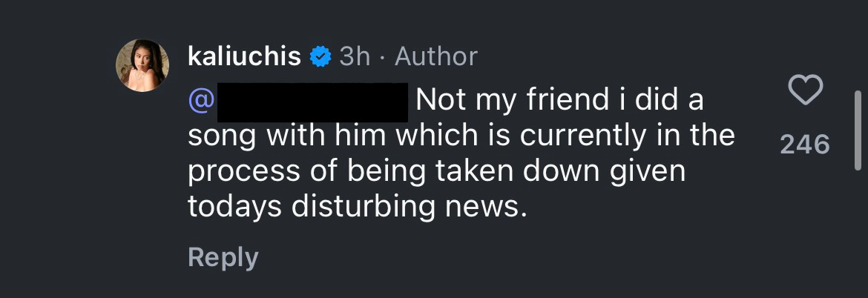The image size is (868, 298).
Task: Click the blacked-out mentioned username
Action: [x=312, y=102]
